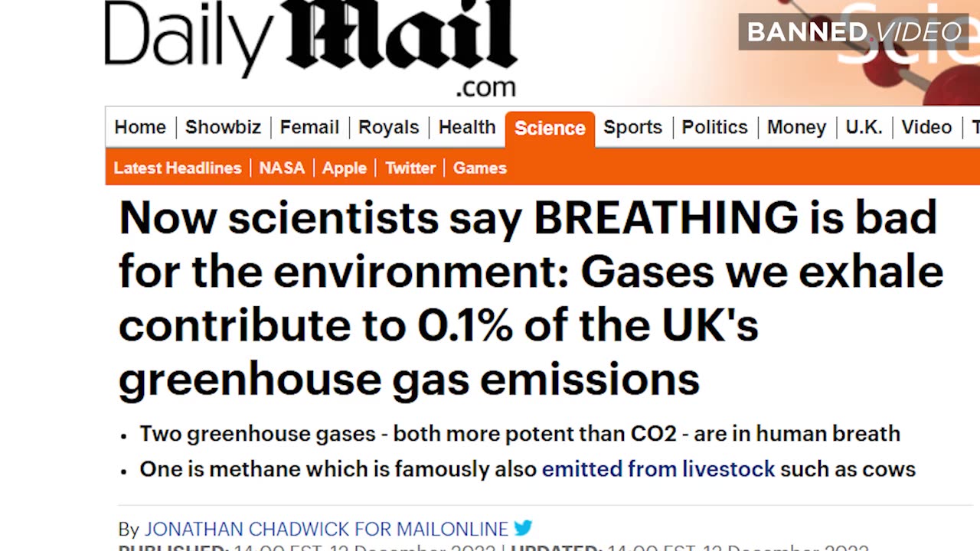Go to the Showbiz section

click(x=223, y=127)
